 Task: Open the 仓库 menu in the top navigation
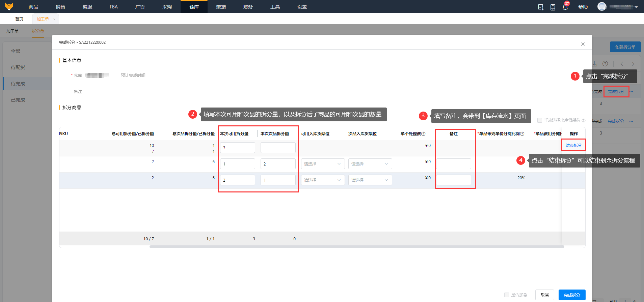pos(194,7)
